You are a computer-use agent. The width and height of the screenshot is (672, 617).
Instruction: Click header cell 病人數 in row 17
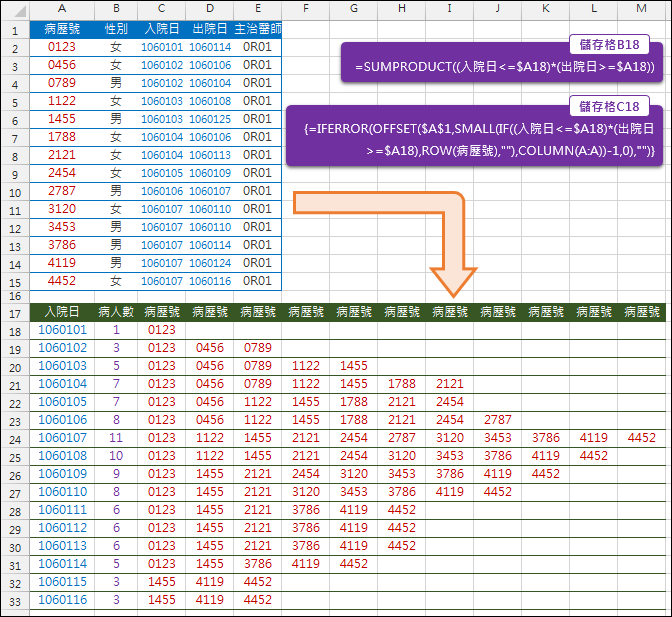tap(116, 312)
